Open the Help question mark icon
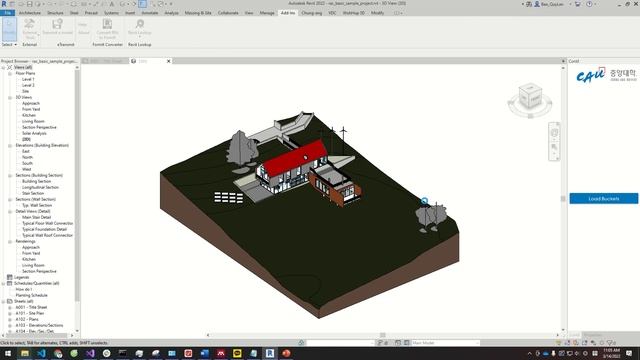640x360 pixels. click(589, 4)
